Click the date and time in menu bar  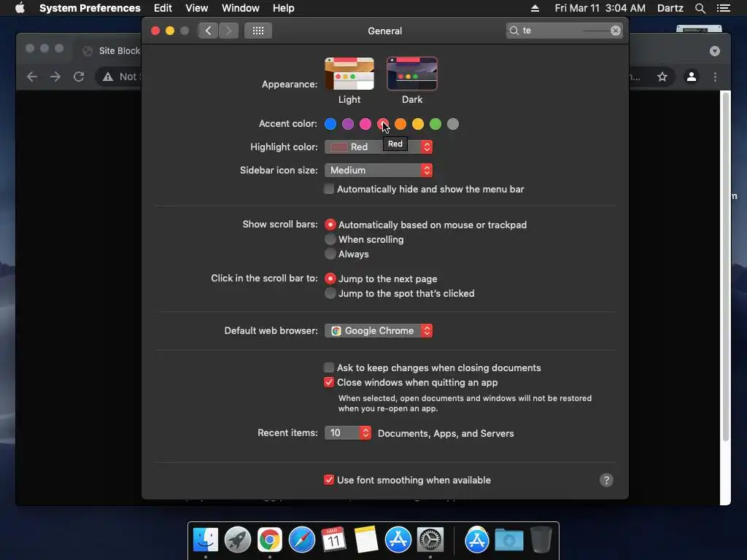pyautogui.click(x=600, y=8)
